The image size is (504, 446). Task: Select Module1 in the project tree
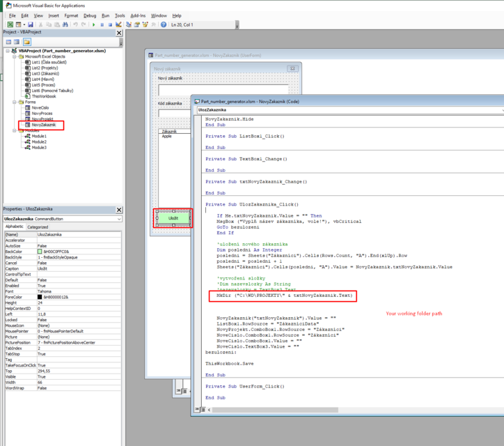click(x=38, y=136)
